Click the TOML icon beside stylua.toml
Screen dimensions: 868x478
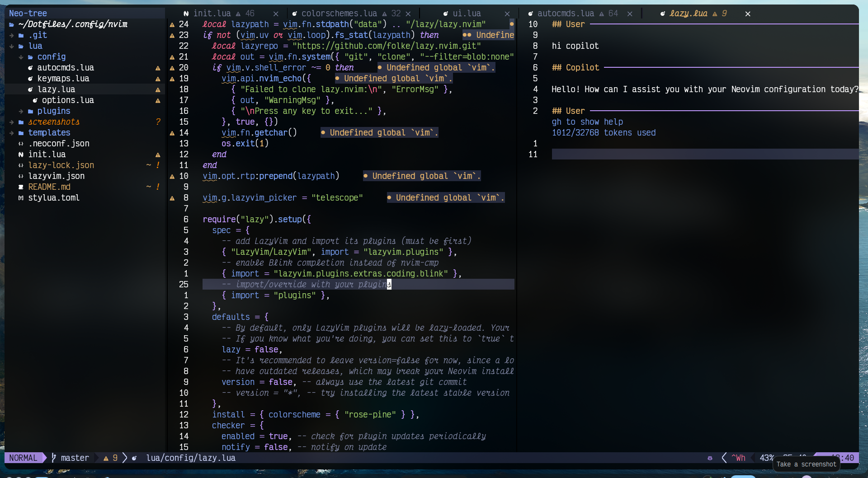click(x=21, y=198)
